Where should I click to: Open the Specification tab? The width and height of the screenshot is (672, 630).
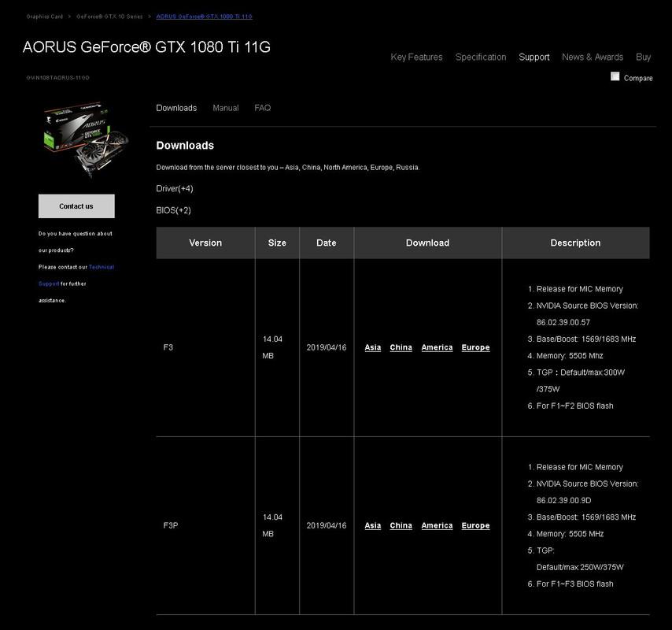coord(481,57)
